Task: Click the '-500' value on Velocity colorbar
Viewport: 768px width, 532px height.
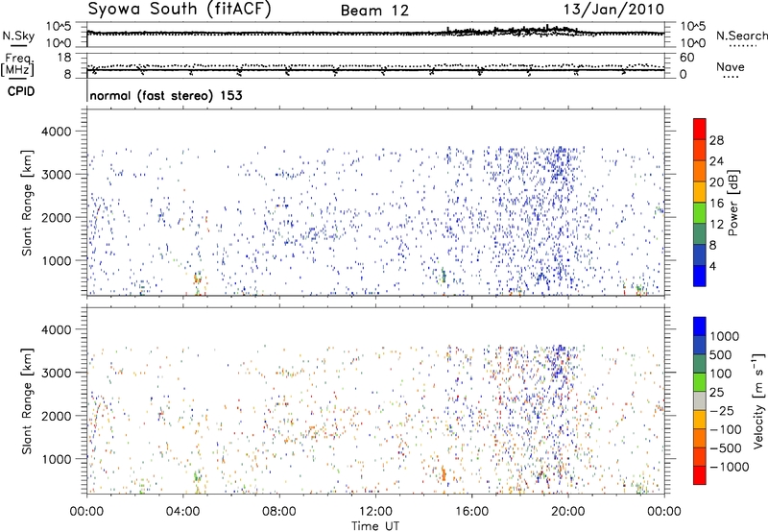Action: coord(726,447)
